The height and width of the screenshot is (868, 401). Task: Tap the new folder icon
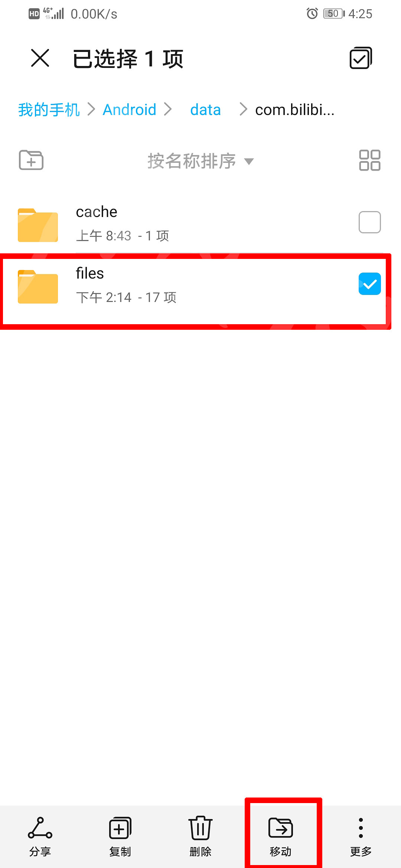(x=31, y=160)
